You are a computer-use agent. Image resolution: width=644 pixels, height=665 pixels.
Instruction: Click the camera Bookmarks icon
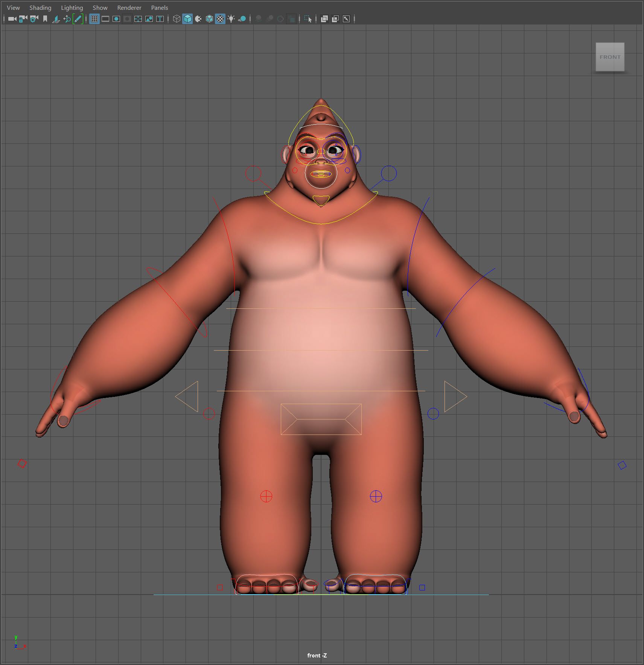(45, 19)
